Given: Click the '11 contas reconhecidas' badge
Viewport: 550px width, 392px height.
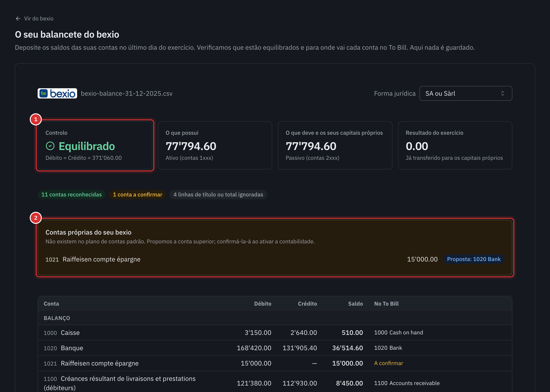Looking at the screenshot, I should pyautogui.click(x=72, y=195).
